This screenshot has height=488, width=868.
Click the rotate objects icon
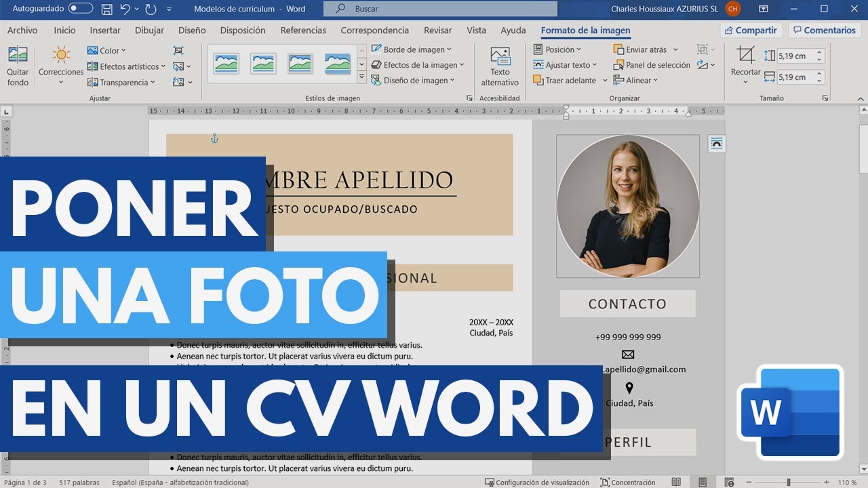702,65
